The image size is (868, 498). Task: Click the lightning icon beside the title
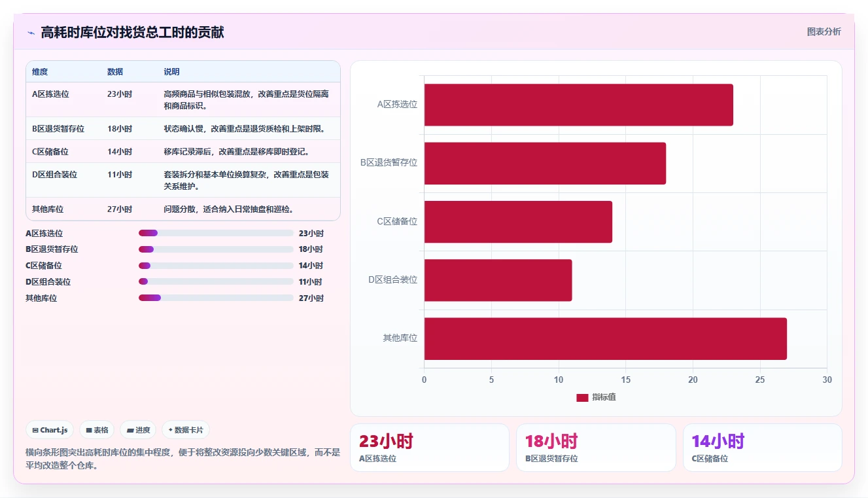coord(31,33)
